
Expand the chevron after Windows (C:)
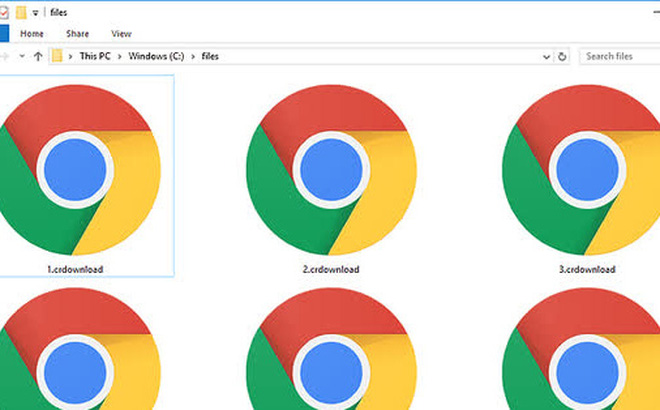(193, 57)
